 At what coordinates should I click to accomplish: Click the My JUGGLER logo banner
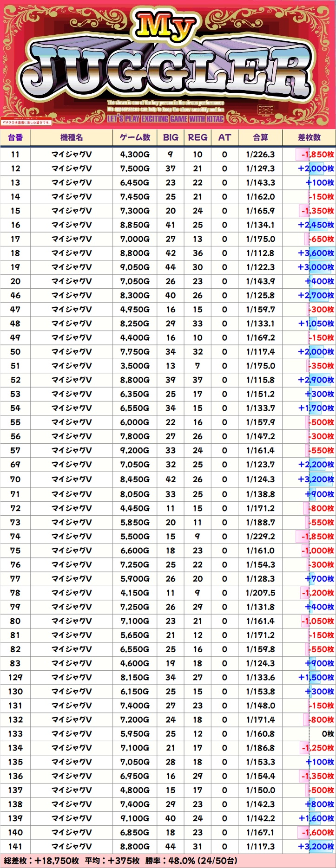click(x=167, y=65)
